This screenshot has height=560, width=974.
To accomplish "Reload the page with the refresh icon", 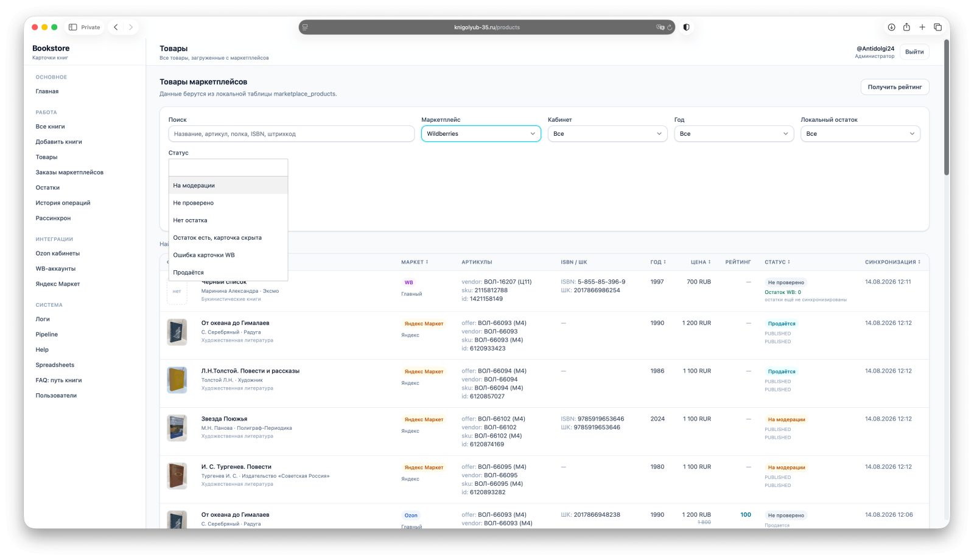I will [x=670, y=27].
